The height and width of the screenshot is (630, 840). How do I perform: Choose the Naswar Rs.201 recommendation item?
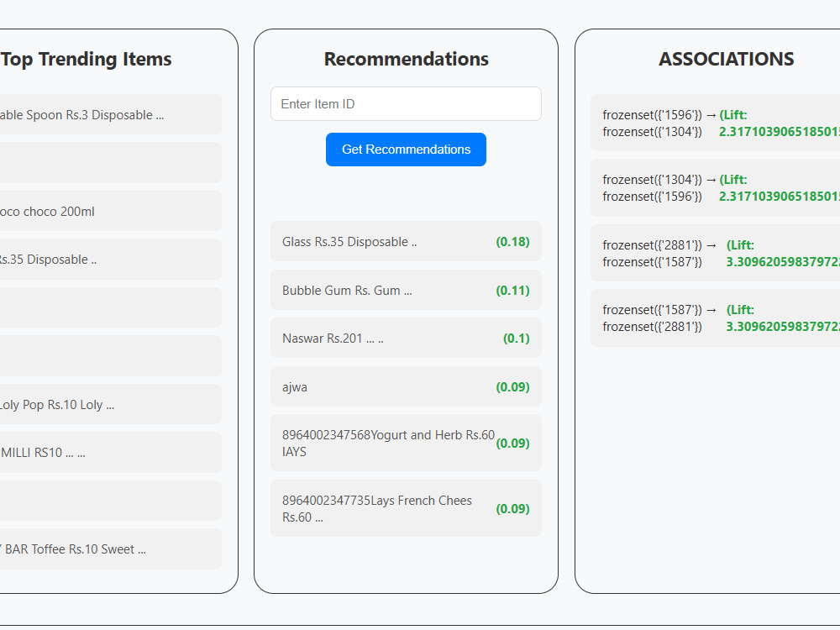coord(406,338)
